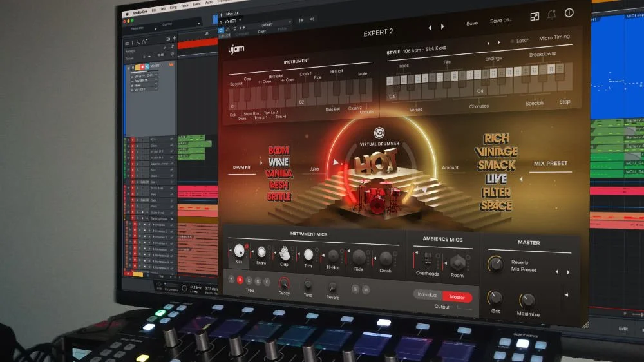Open the Track menu
Image resolution: width=644 pixels, height=362 pixels.
[185, 6]
